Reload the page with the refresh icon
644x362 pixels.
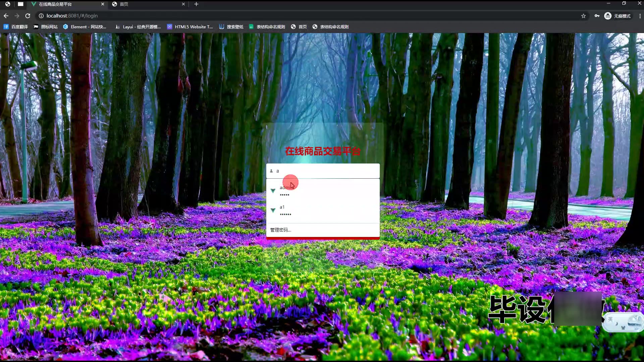coord(28,16)
